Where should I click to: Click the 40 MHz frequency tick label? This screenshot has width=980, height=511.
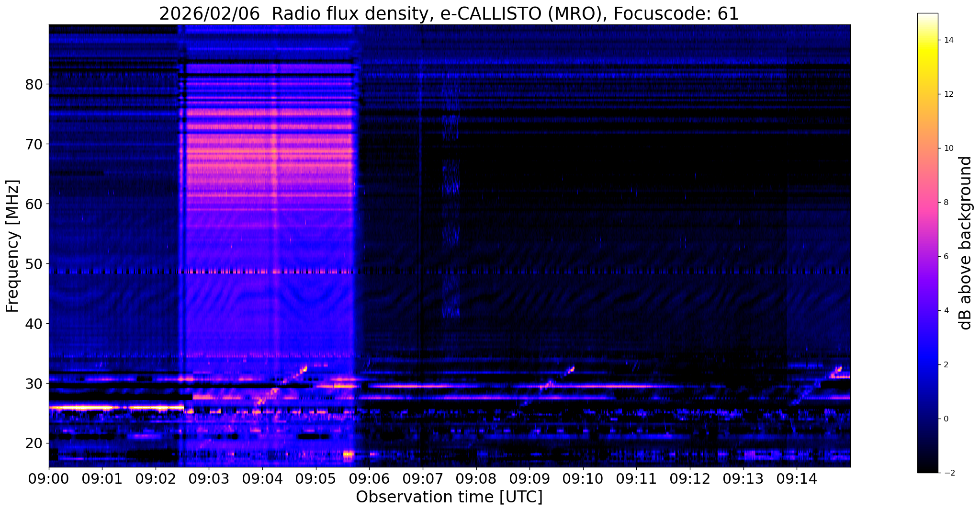pos(33,324)
